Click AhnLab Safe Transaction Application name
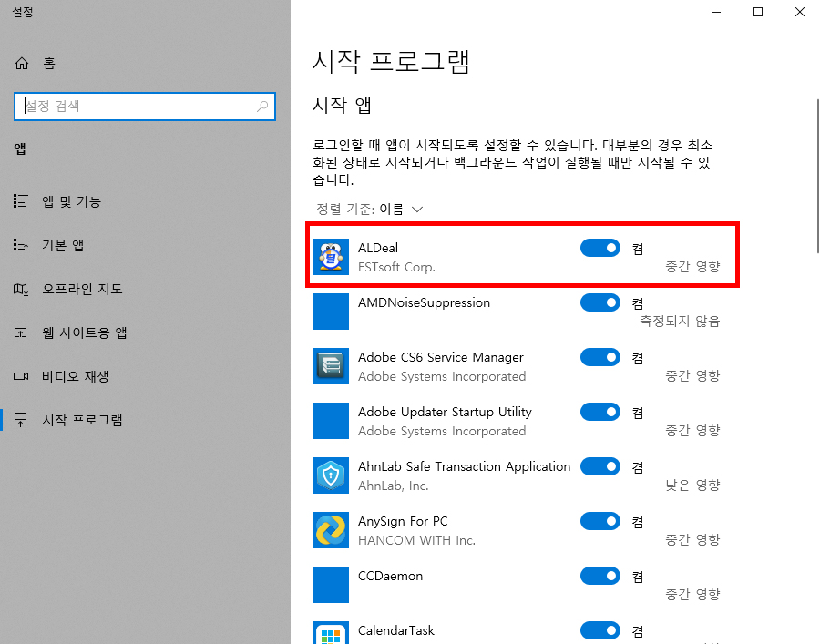The width and height of the screenshot is (820, 644). pos(465,466)
